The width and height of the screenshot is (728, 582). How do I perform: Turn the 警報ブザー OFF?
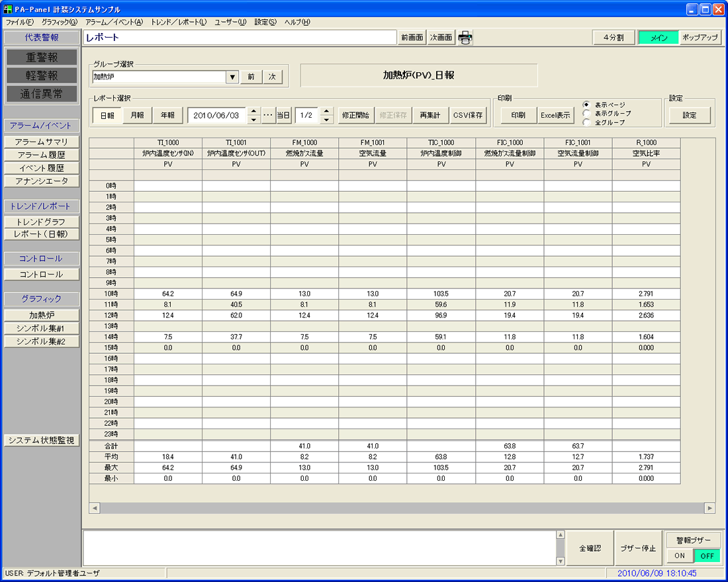point(707,556)
